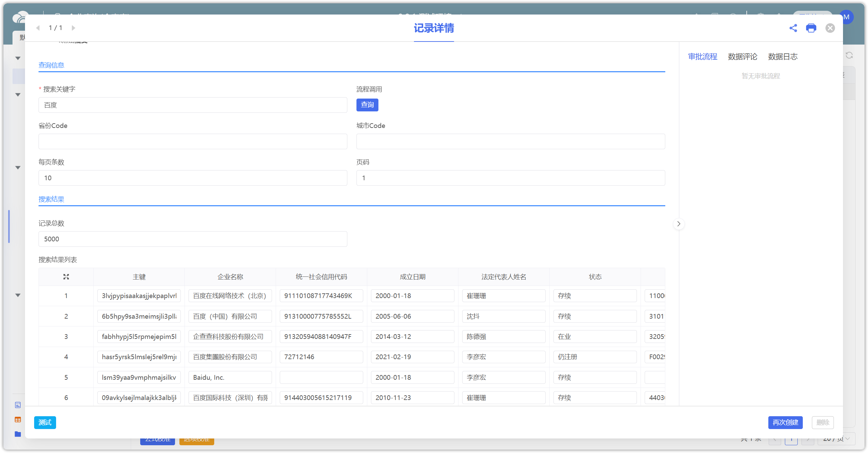
Task: Open blue folder icon in sidebar
Action: click(18, 434)
